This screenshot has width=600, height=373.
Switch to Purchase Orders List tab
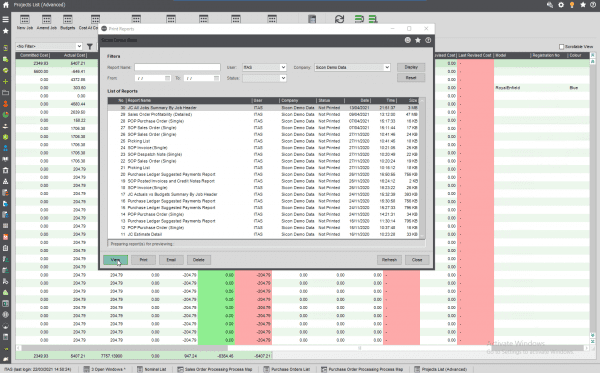click(x=287, y=369)
